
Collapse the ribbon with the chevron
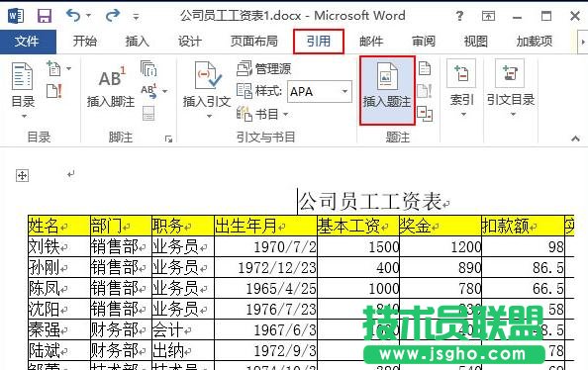click(575, 139)
